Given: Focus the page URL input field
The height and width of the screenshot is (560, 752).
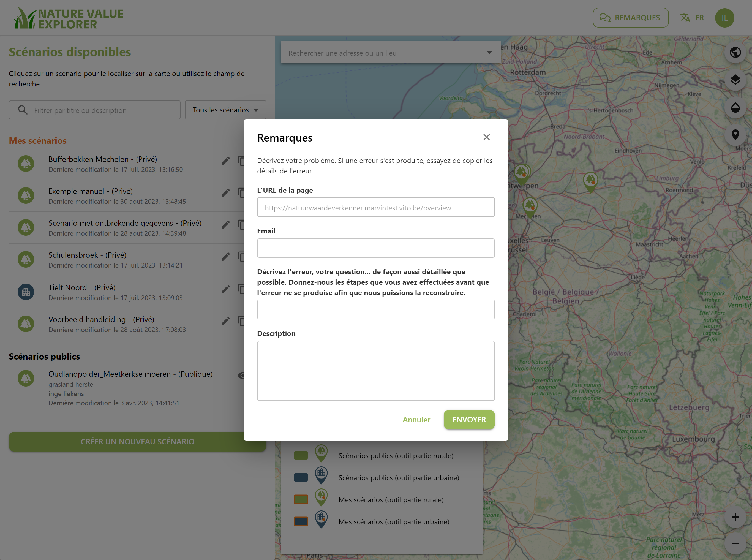Looking at the screenshot, I should 376,207.
